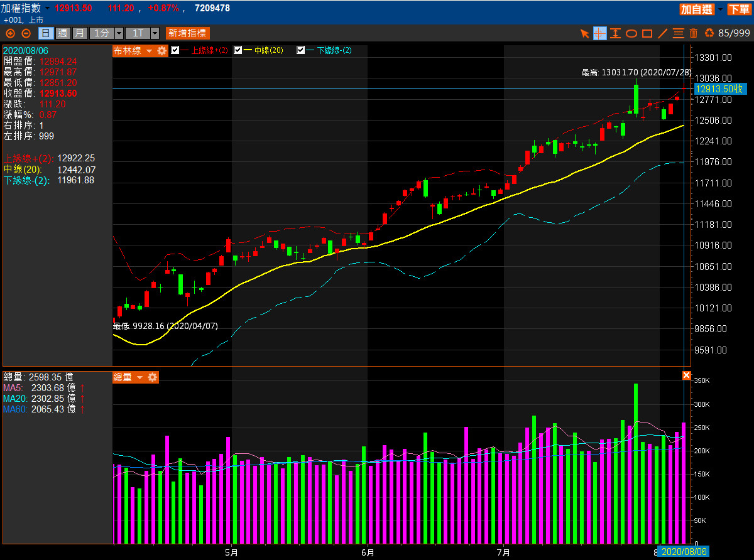Click the 最高: 13031.70 (2020/07/28) label
The image size is (754, 560).
pyautogui.click(x=637, y=72)
